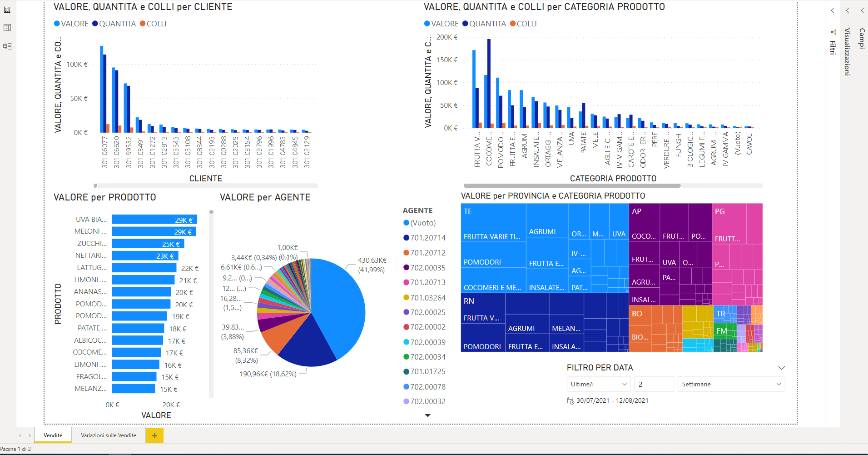Go to next page tab arrow
Screen dimensions: 868x455
pyautogui.click(x=30, y=435)
